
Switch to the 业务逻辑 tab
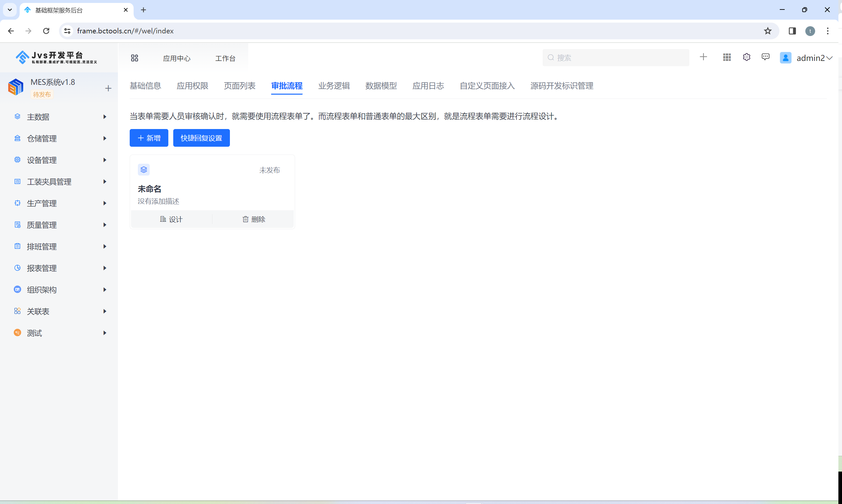click(x=334, y=86)
